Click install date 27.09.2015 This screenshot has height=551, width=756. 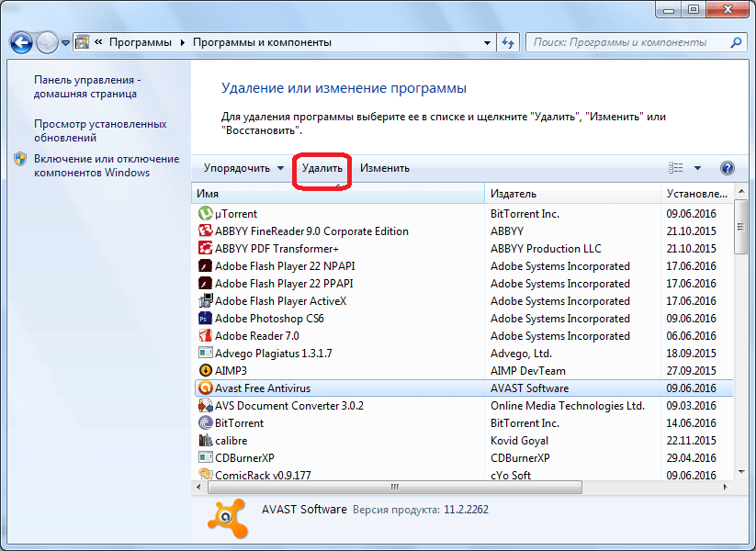(x=691, y=371)
